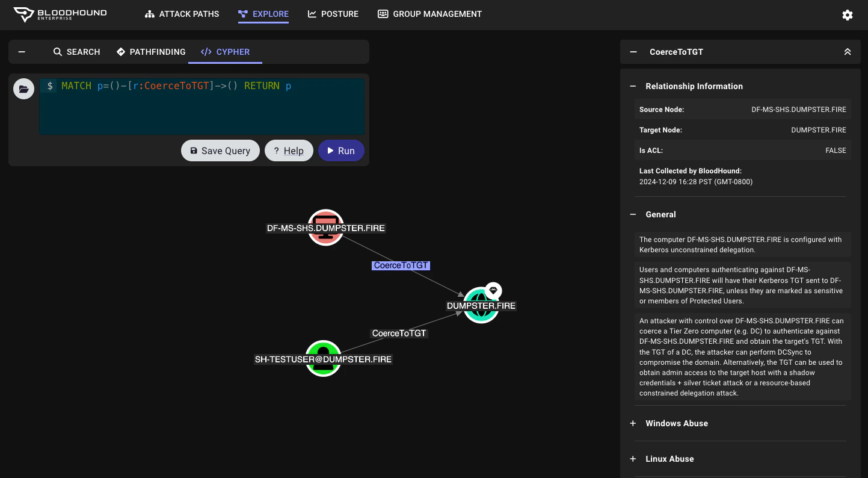
Task: Click Source Node value DF-MS-SHS.DUMPSTER.FIRE
Action: [x=799, y=110]
